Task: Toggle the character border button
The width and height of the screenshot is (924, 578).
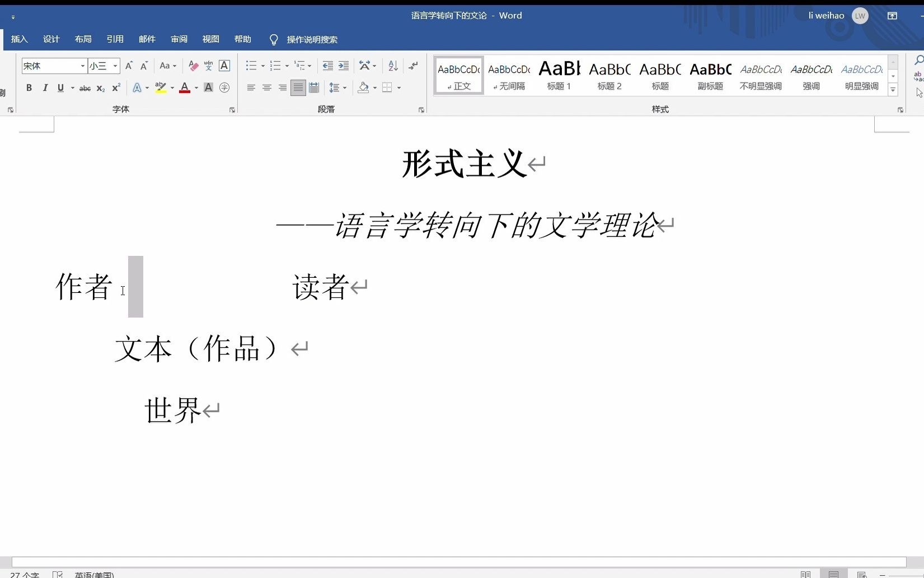Action: (224, 66)
